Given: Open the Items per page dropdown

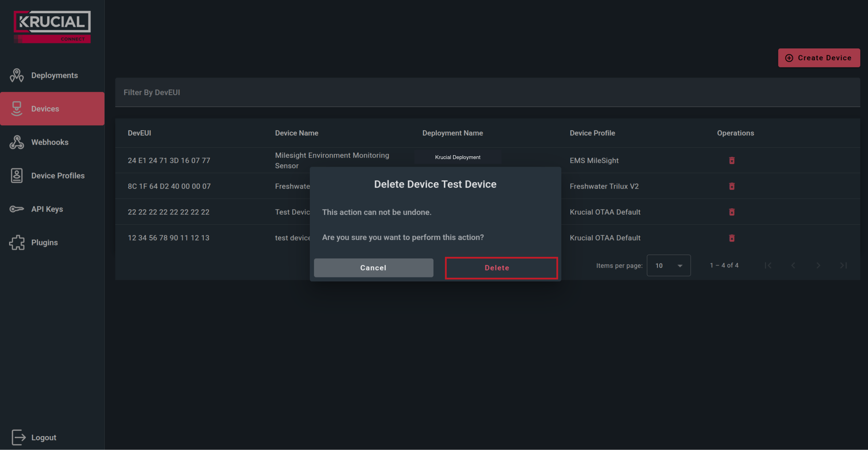Looking at the screenshot, I should click(x=668, y=266).
